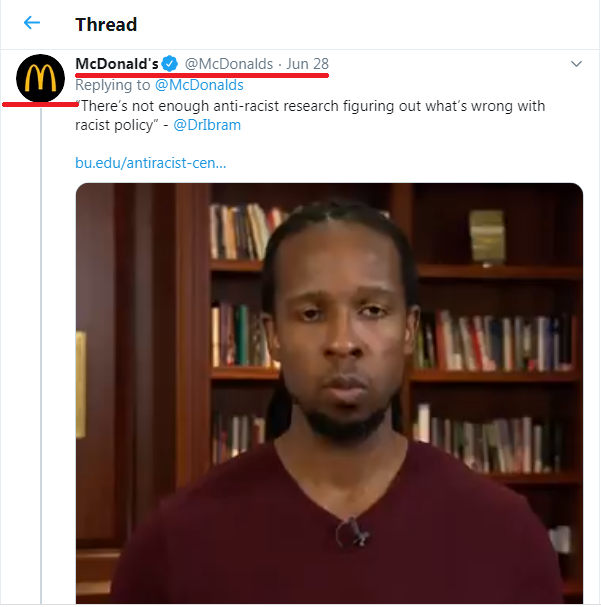The image size is (601, 607).
Task: Click the gold book on the shelf
Action: 487,237
